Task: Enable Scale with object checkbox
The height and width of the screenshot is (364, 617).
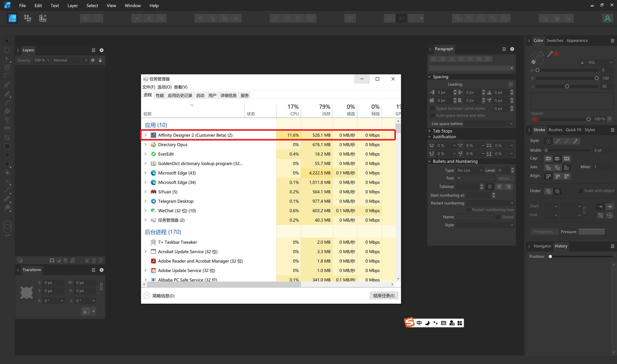Action: click(x=580, y=191)
